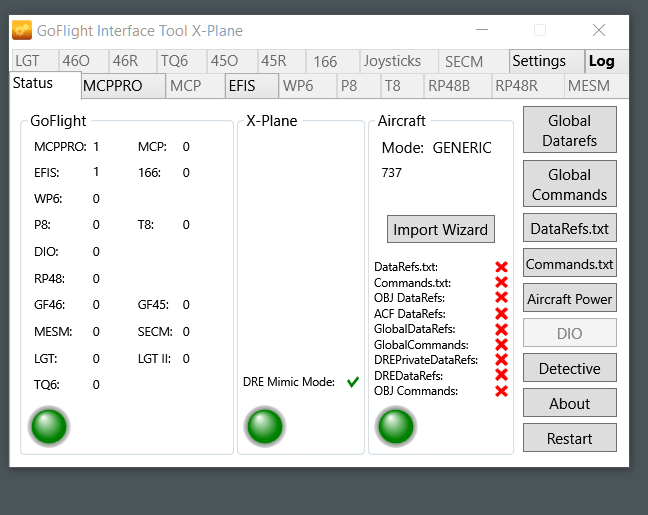Open the Settings tab

(539, 61)
